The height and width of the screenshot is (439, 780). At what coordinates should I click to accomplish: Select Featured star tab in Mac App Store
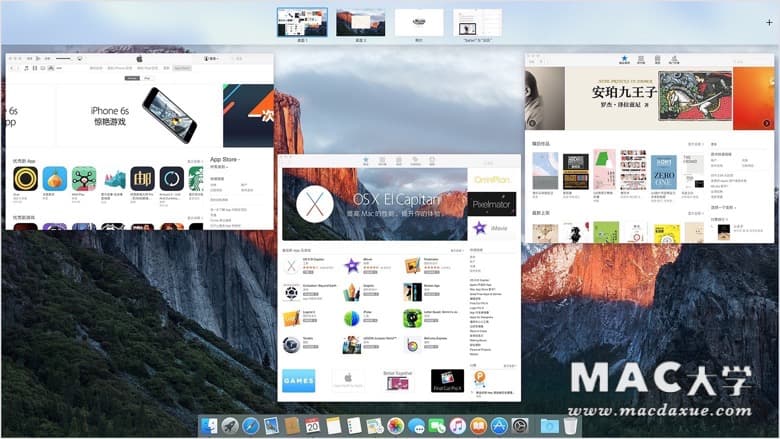click(x=366, y=161)
